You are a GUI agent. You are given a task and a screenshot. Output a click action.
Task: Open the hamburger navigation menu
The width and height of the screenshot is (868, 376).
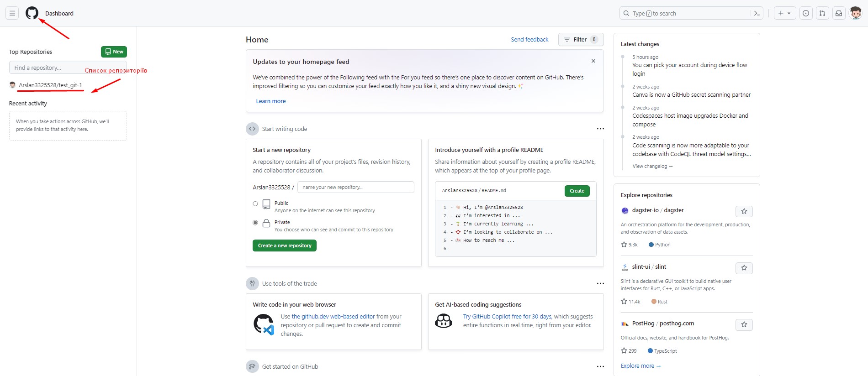coord(12,13)
